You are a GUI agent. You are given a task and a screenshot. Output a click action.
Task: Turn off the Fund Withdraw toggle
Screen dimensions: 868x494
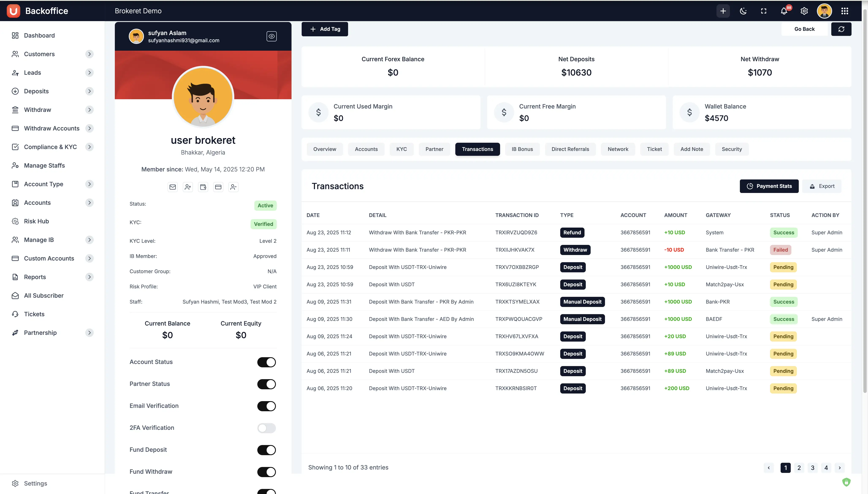[266, 472]
